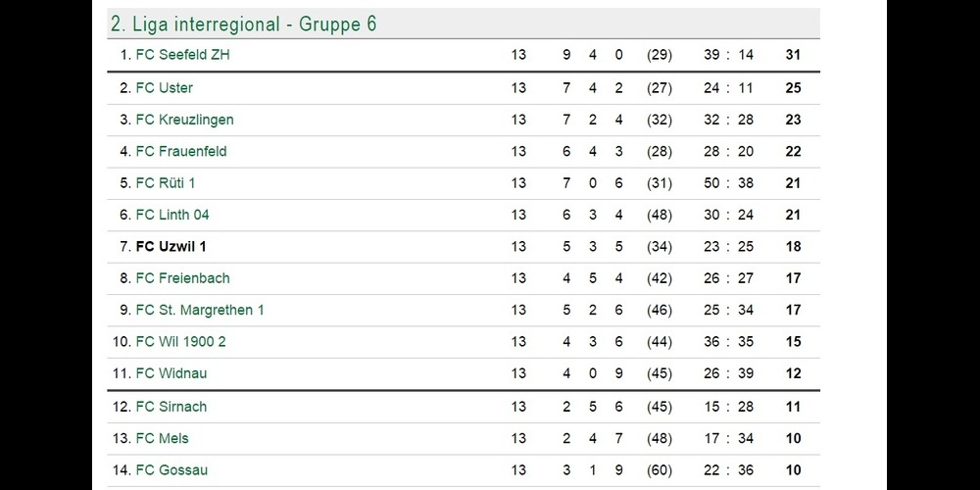The image size is (980, 490).
Task: Click FC St. Margrethen 1 link
Action: 200,310
